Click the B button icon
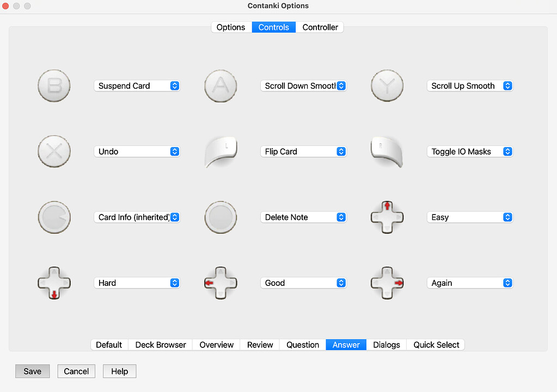The image size is (557, 392). 54,85
